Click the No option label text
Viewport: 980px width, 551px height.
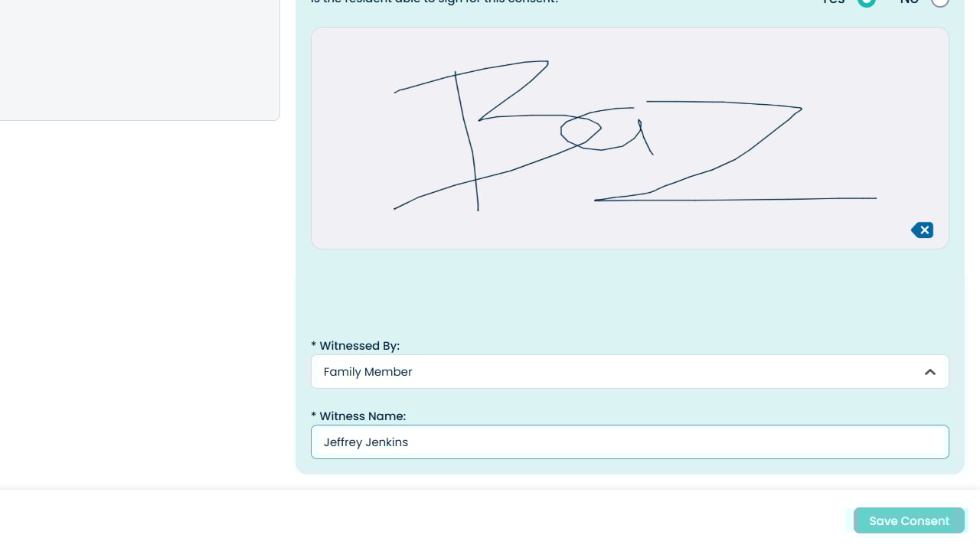(909, 2)
